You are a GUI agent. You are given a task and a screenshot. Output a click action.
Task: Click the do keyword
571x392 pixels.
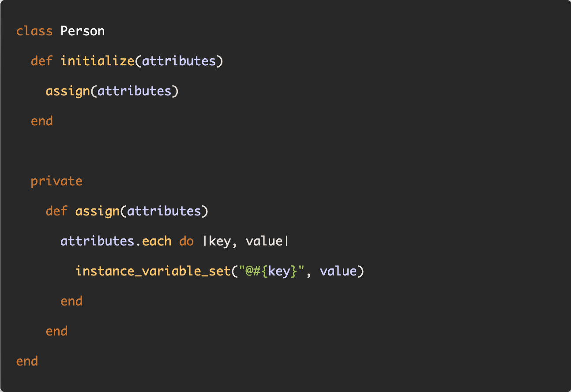click(x=186, y=241)
